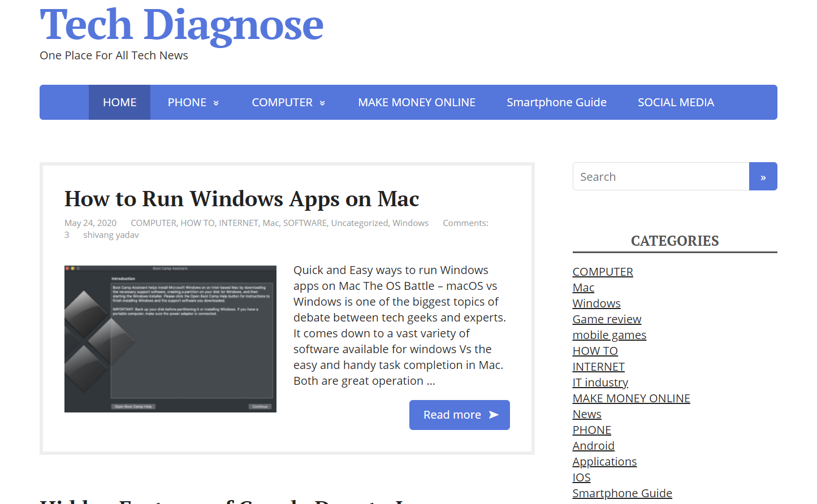The image size is (817, 504).
Task: Open the Boot Camp Assistant article thumbnail
Action: 170,339
